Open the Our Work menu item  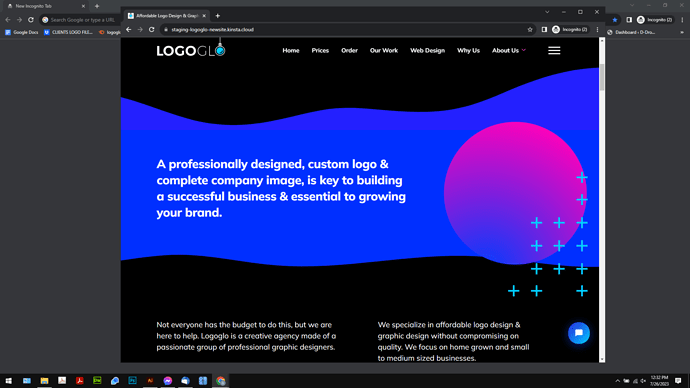click(x=384, y=51)
